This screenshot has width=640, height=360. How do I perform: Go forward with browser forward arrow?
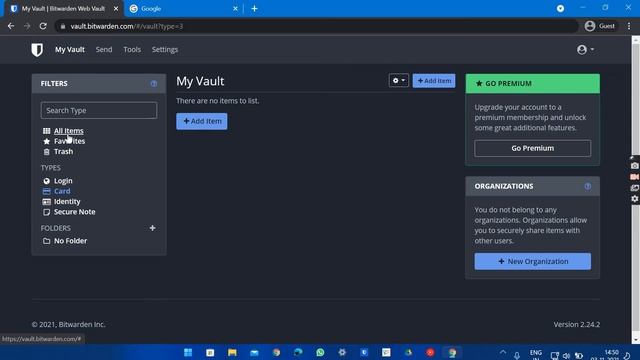[x=27, y=26]
